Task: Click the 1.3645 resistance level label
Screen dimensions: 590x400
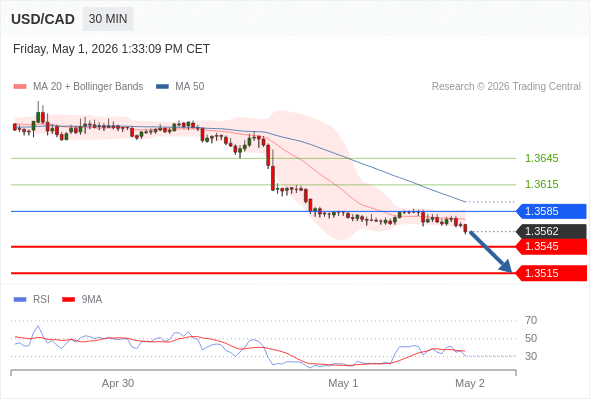Action: pyautogui.click(x=541, y=158)
